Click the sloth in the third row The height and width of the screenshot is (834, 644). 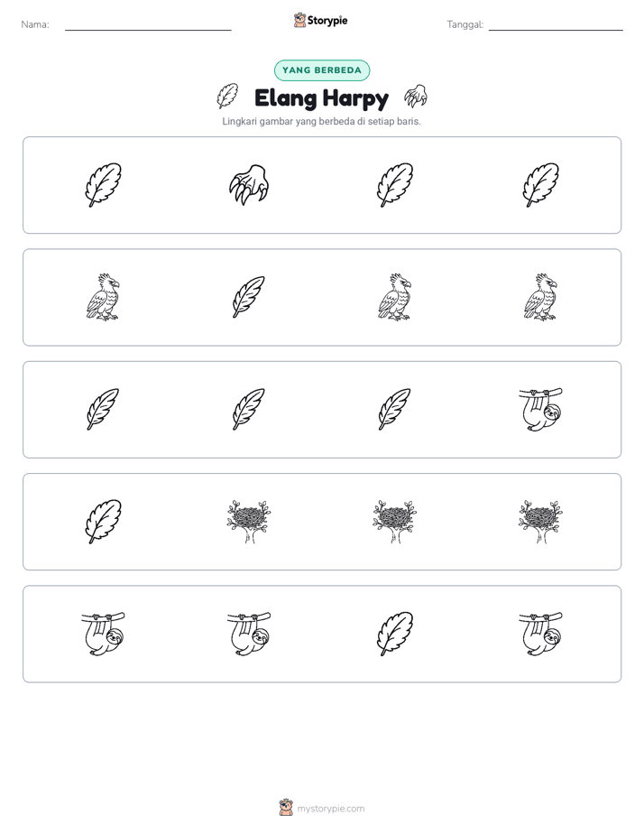[x=540, y=410]
